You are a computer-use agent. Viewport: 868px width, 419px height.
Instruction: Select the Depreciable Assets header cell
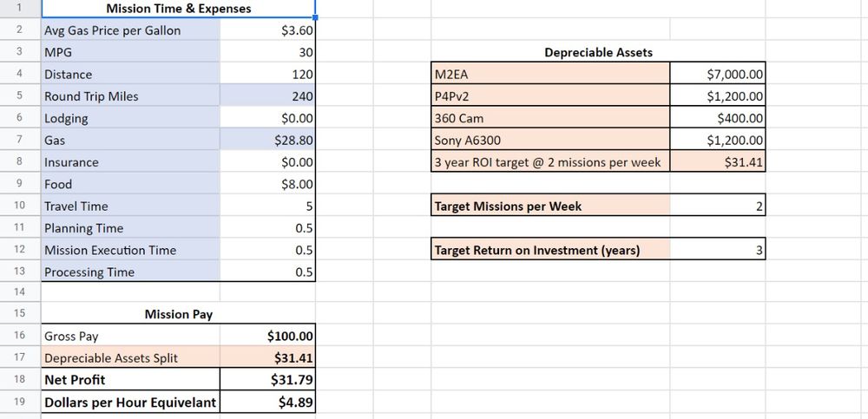[598, 53]
